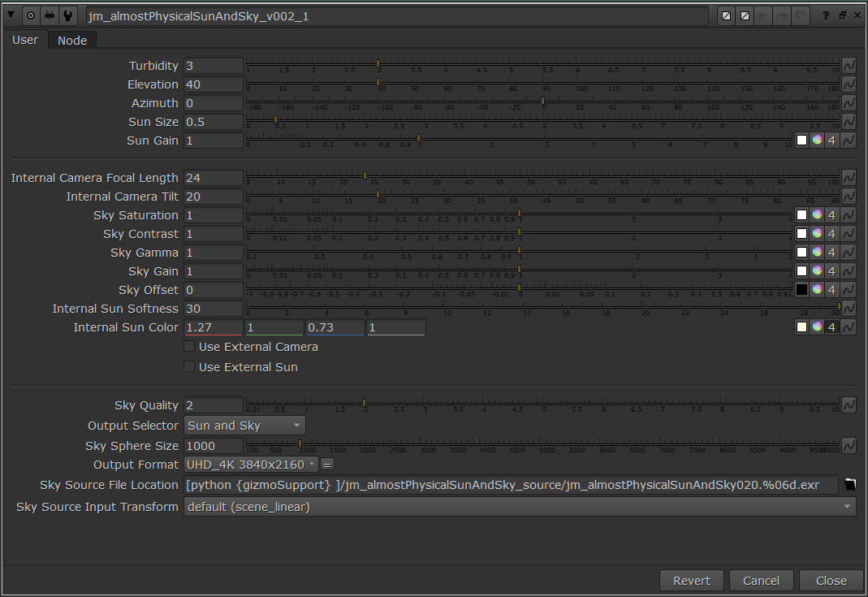Viewport: 868px width, 597px height.
Task: Open animation curve menu for Sky Quality
Action: pos(849,405)
